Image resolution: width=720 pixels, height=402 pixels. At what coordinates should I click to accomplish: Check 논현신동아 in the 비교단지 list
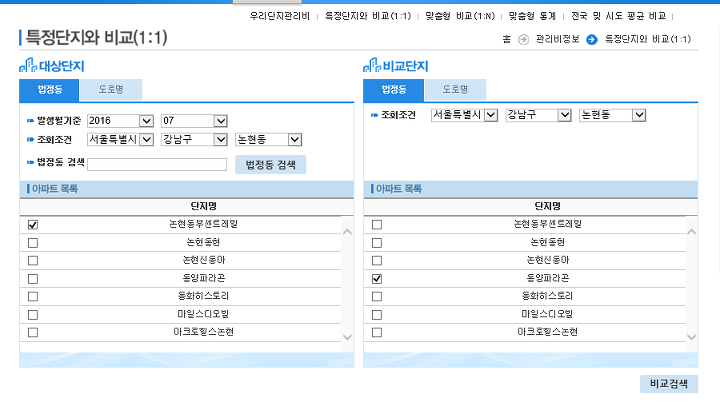coord(377,260)
